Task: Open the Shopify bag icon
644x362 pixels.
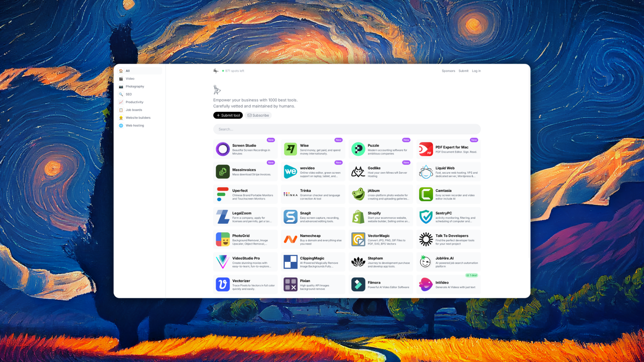Action: (x=358, y=217)
